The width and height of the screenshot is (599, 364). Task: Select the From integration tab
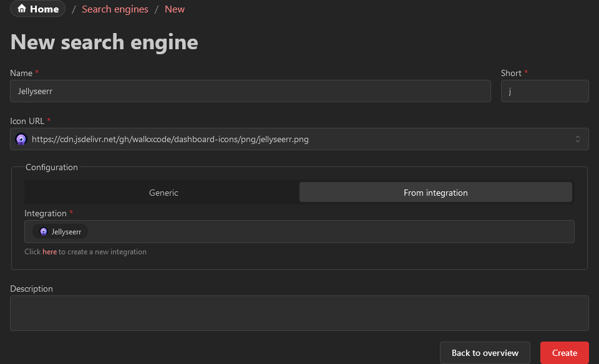436,193
